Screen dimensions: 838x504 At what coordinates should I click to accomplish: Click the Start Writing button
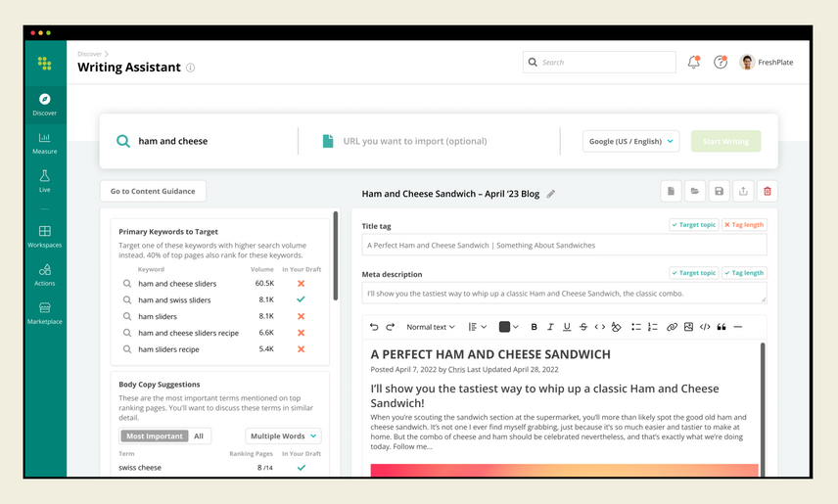point(725,141)
